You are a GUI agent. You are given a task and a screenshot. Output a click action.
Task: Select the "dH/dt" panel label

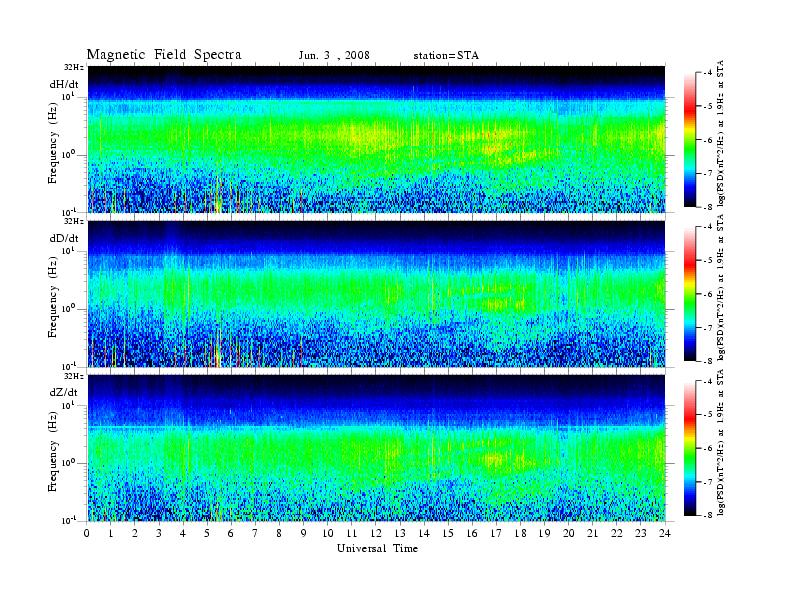tap(64, 84)
